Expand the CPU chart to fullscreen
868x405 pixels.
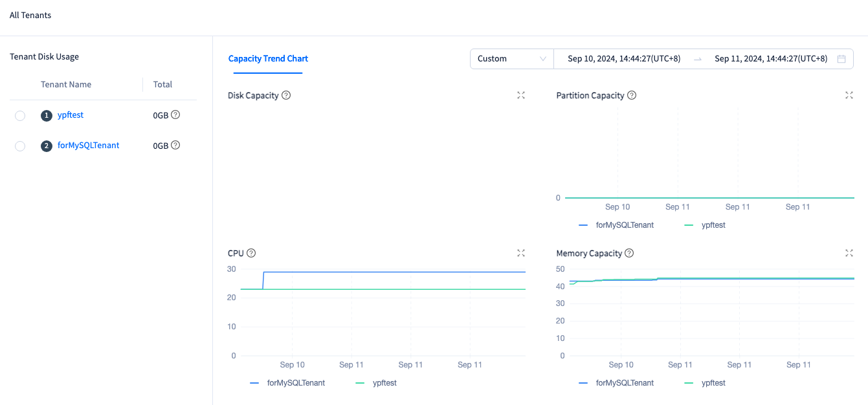(x=521, y=253)
